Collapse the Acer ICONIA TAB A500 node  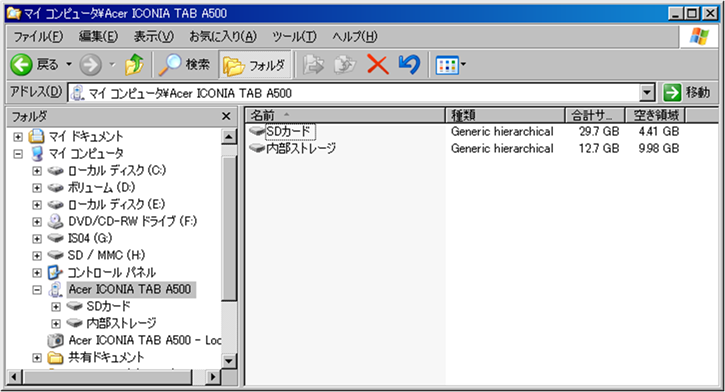pyautogui.click(x=37, y=290)
